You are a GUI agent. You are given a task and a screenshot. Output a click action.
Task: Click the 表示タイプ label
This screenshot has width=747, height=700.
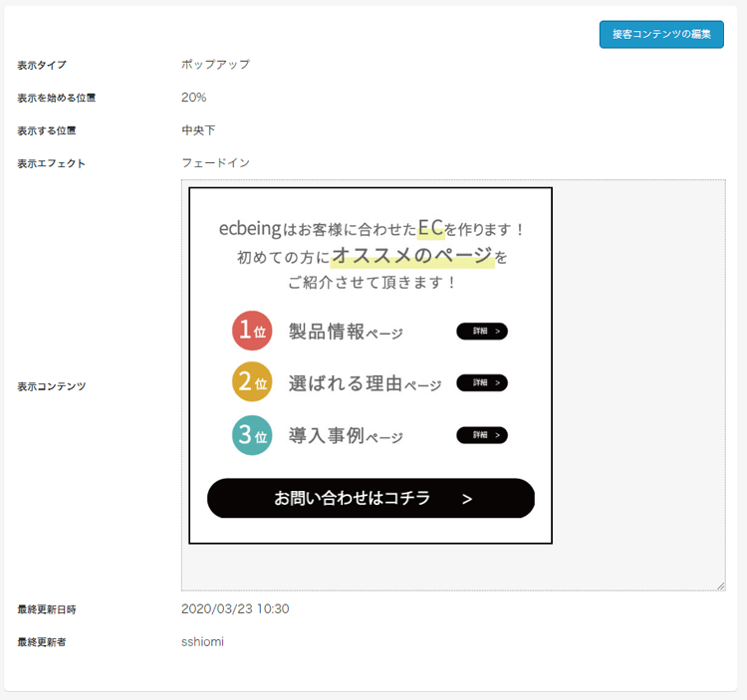click(42, 66)
